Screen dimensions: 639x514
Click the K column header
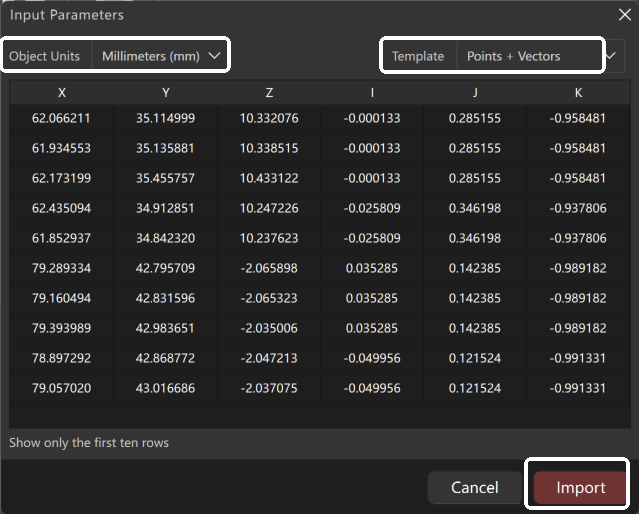(577, 93)
